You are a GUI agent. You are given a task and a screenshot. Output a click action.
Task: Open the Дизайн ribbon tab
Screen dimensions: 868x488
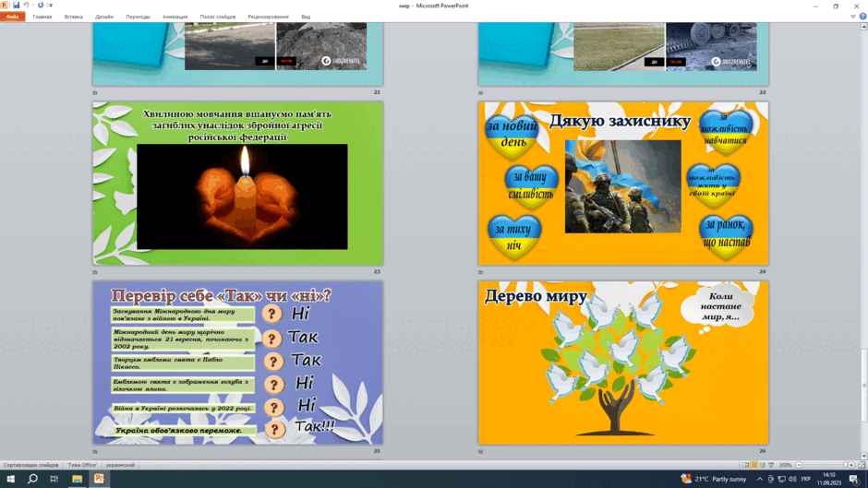pos(104,17)
